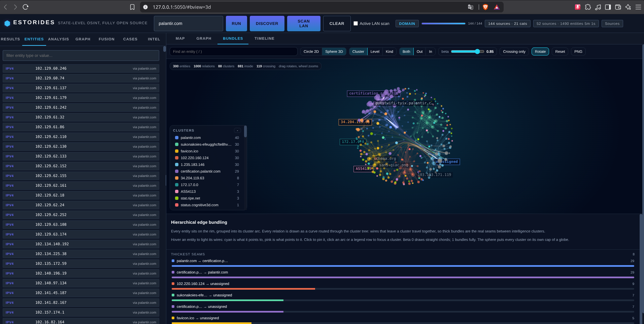Open Brave Shields lion icon
The width and height of the screenshot is (644, 324).
[485, 7]
